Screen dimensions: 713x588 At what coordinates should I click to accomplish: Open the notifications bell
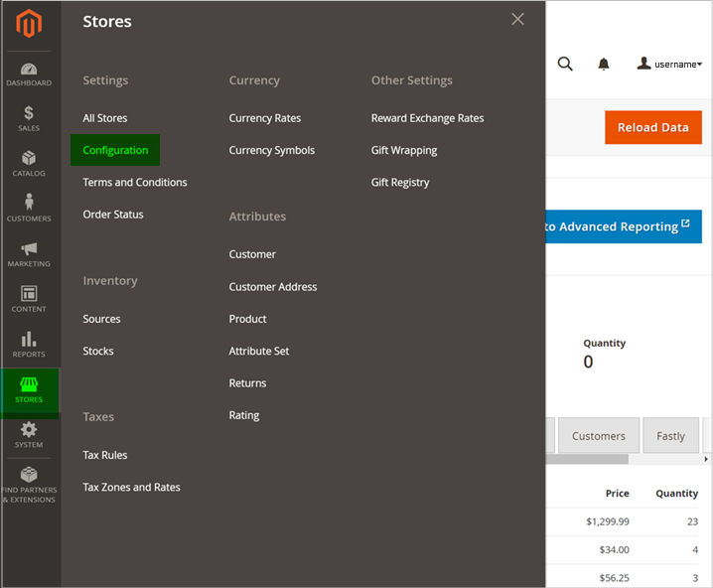click(x=604, y=65)
